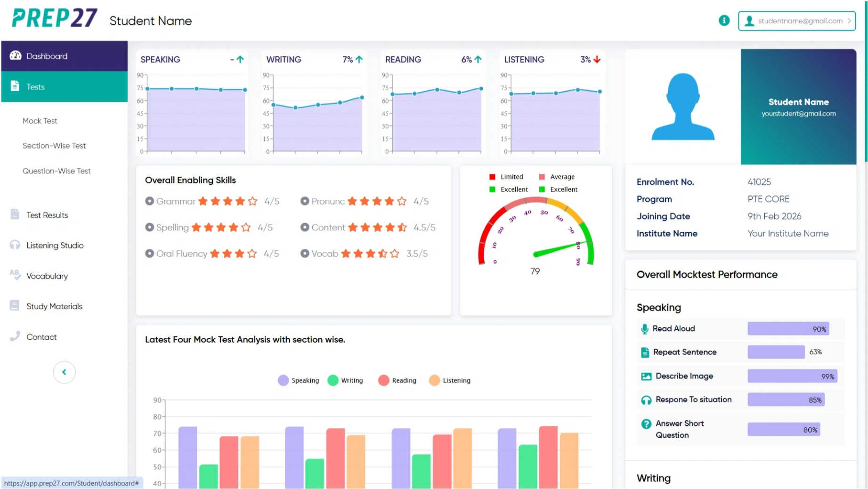The image size is (868, 489).
Task: Click the Vocabulary sidebar icon
Action: (14, 276)
